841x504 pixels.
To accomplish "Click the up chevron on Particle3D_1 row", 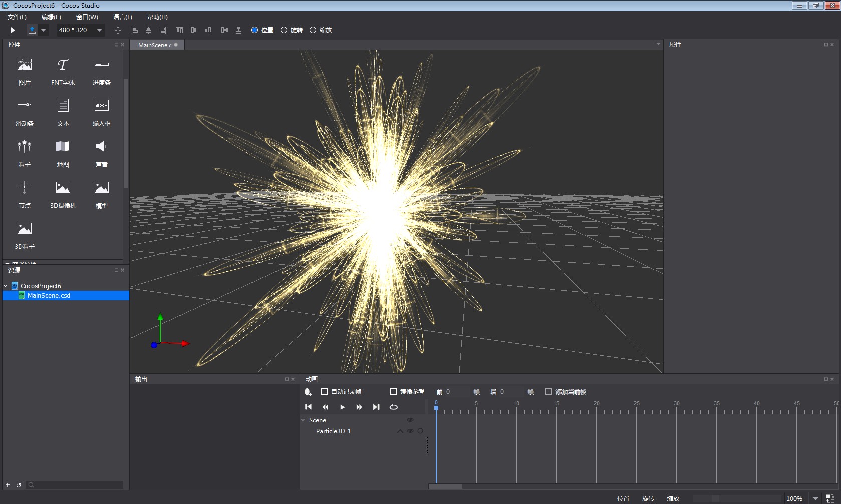I will click(x=400, y=431).
